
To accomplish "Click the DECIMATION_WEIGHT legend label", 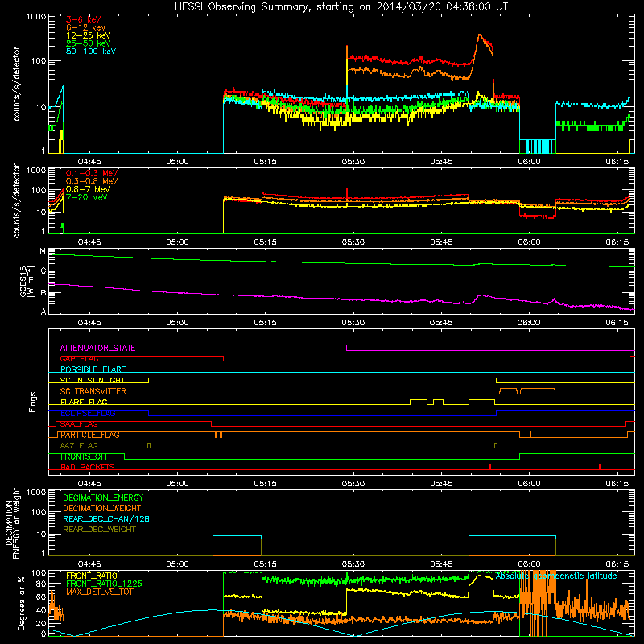I will pos(102,509).
